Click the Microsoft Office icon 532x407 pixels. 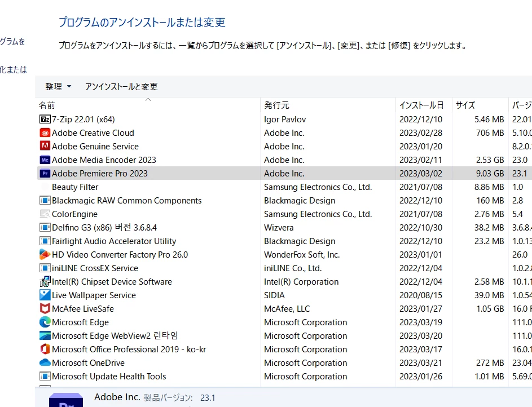coord(45,350)
